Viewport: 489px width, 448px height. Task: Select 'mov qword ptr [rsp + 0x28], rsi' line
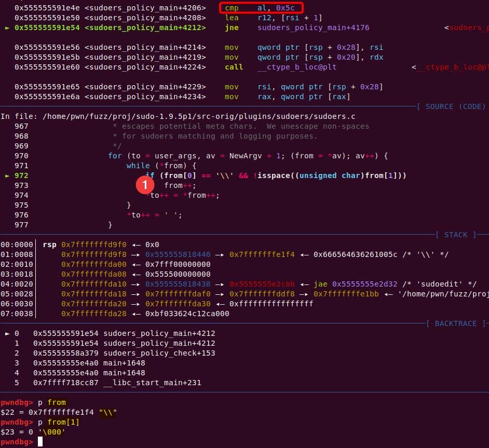[x=304, y=47]
